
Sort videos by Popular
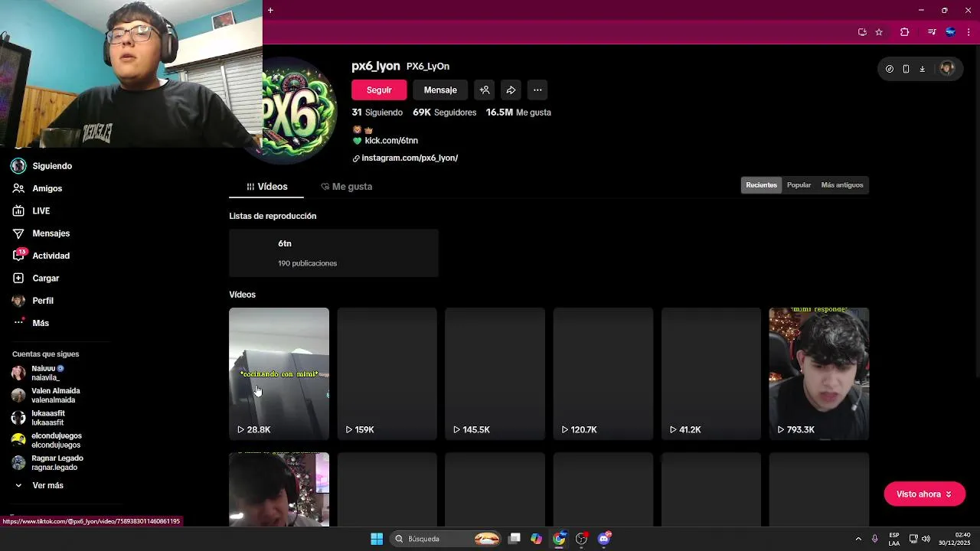(799, 185)
